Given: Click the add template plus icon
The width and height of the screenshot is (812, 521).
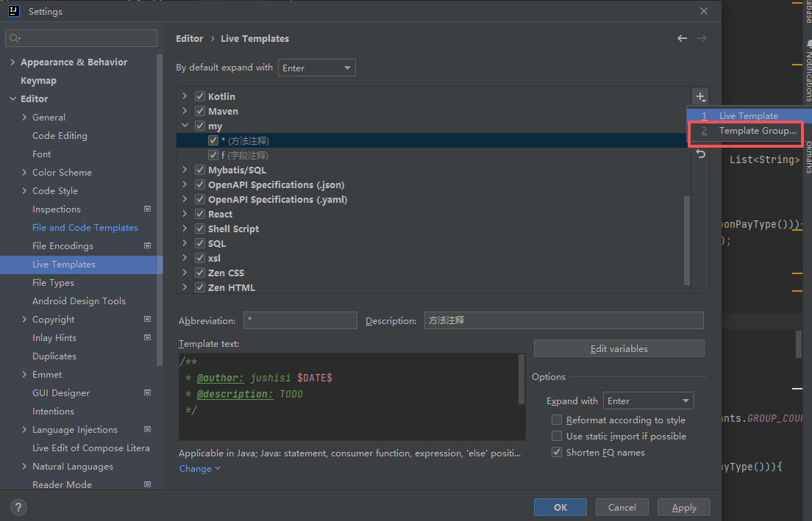Looking at the screenshot, I should coord(700,97).
